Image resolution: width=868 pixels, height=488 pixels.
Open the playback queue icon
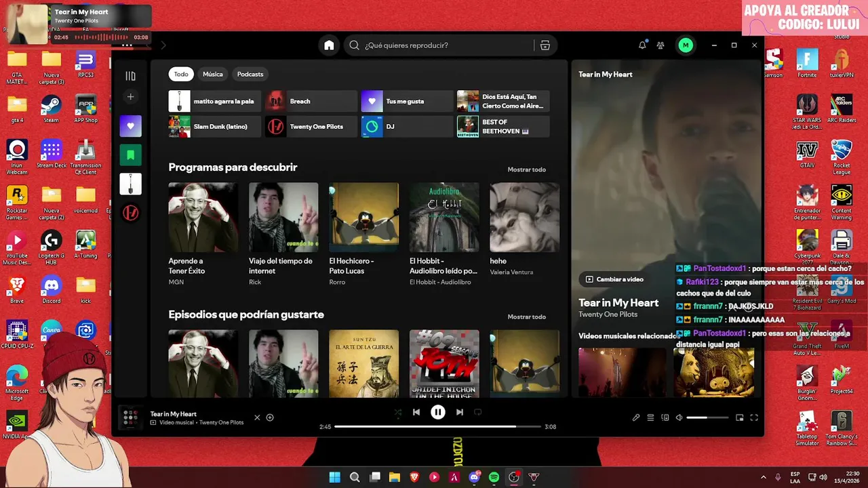(650, 418)
